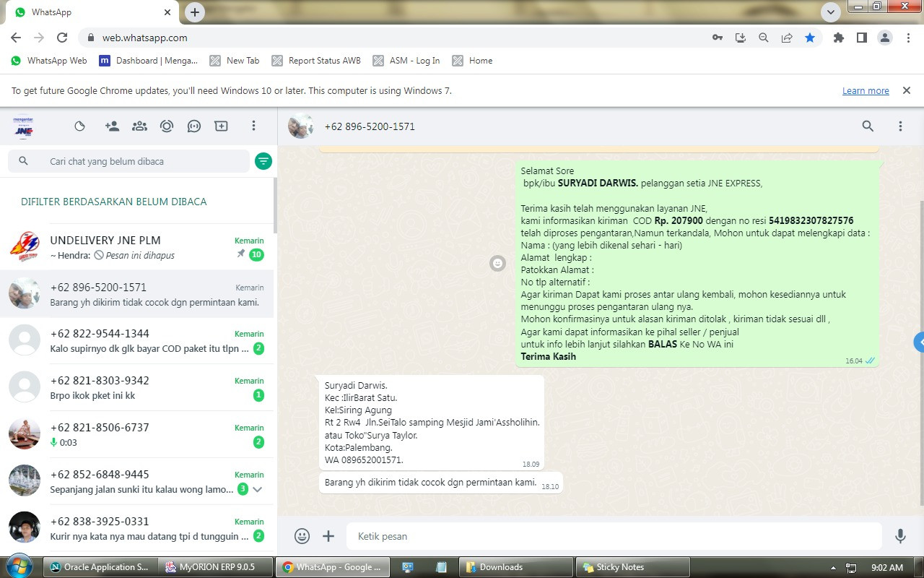Click the Learn more link
Screen dimensions: 924x578
point(866,91)
